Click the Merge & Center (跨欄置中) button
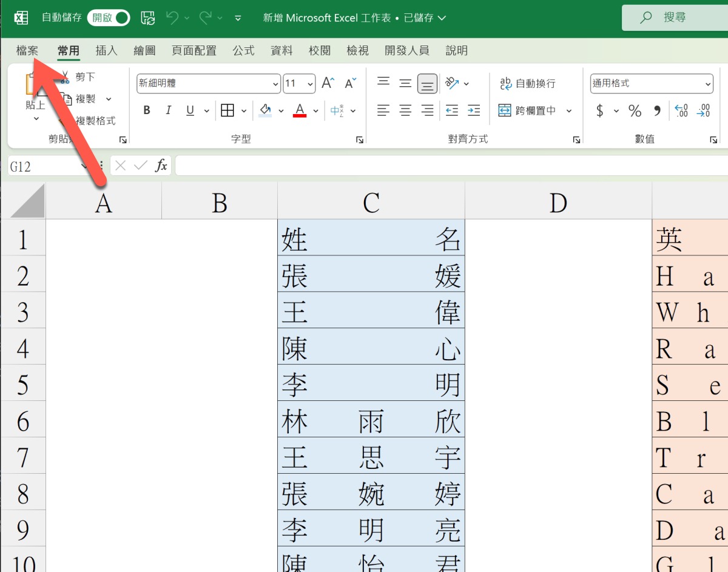Screen dimensions: 728x572 527,110
